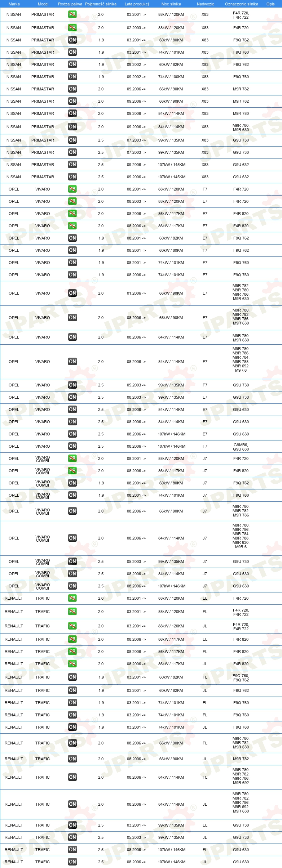Click the Moc silnika column header

[171, 4]
